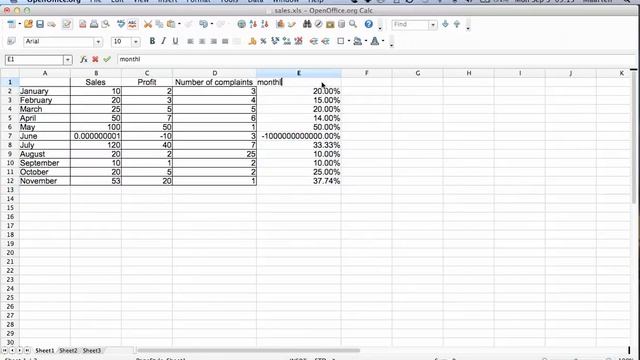Open the Styles and Formatting icon

tap(11, 41)
